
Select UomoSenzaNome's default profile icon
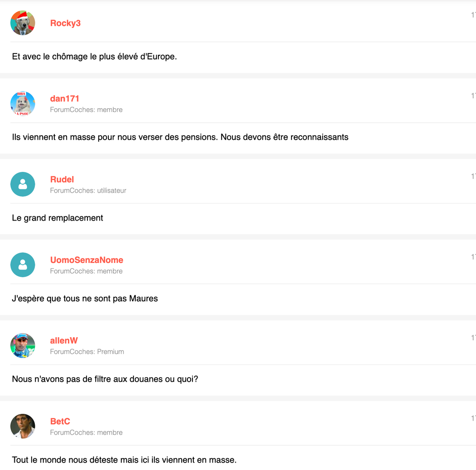pyautogui.click(x=23, y=265)
